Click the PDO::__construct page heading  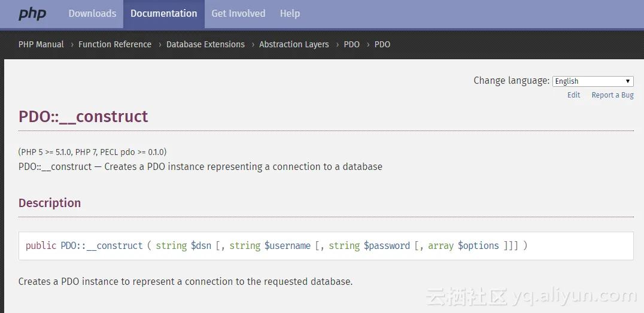[x=83, y=116]
